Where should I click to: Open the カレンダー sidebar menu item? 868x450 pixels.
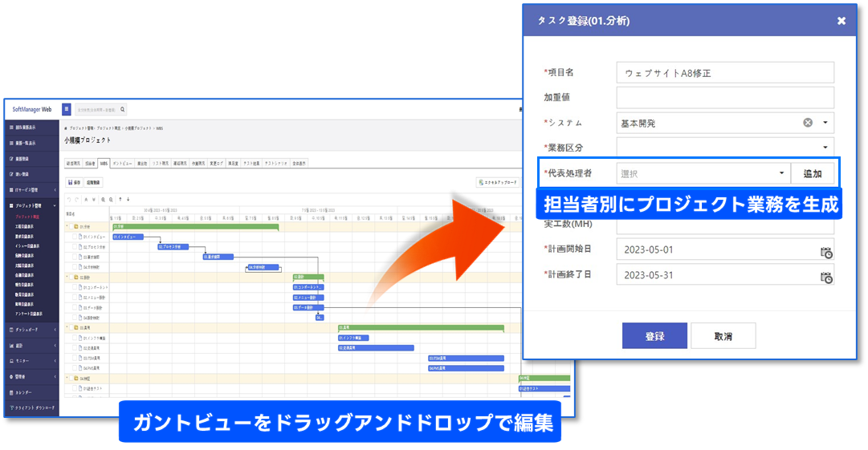(24, 392)
